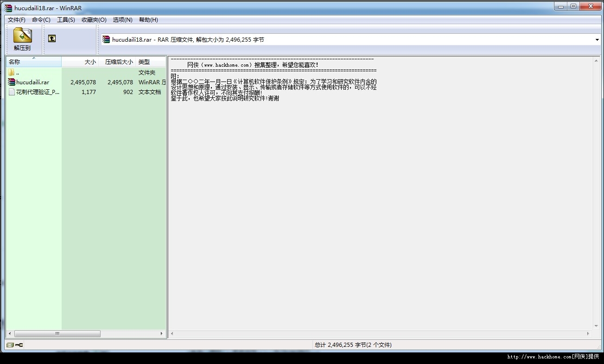The height and width of the screenshot is (364, 604).
Task: Click the status bar total 2,496,255 字节 text
Action: coord(353,345)
